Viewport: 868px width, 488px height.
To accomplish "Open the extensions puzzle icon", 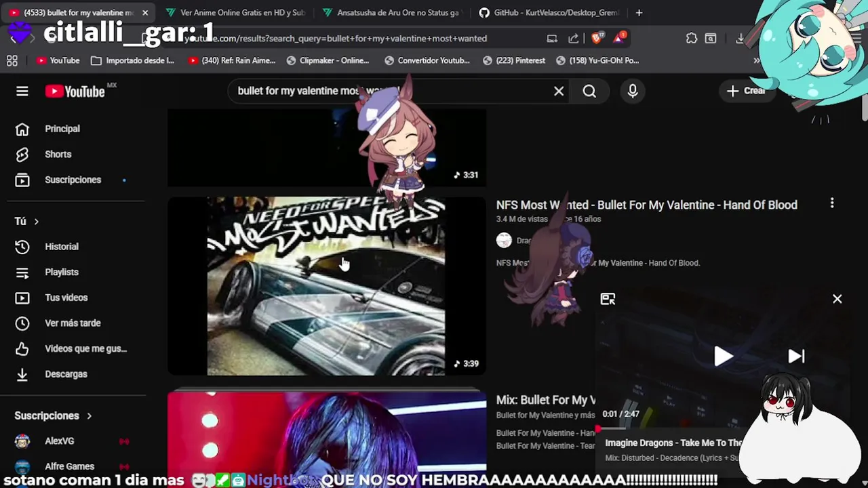I will [x=691, y=39].
